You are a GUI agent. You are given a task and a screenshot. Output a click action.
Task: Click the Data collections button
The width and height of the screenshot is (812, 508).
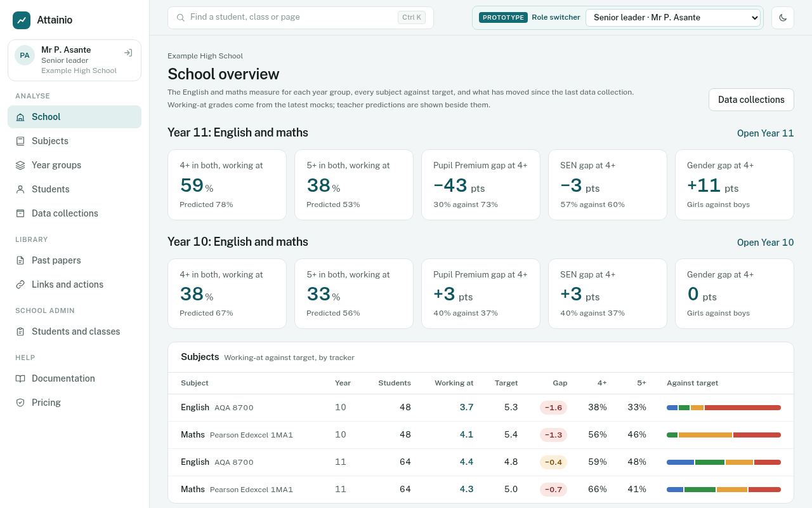click(751, 100)
